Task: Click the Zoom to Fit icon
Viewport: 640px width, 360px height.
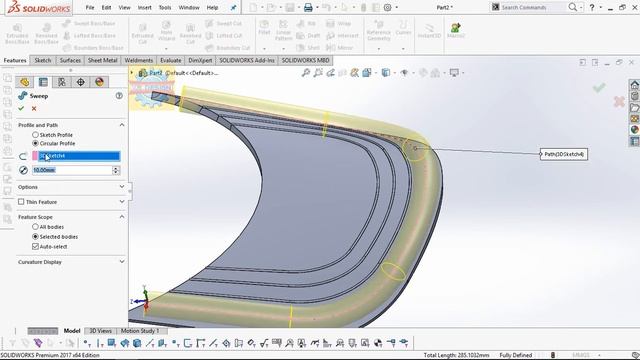Action: (x=305, y=73)
